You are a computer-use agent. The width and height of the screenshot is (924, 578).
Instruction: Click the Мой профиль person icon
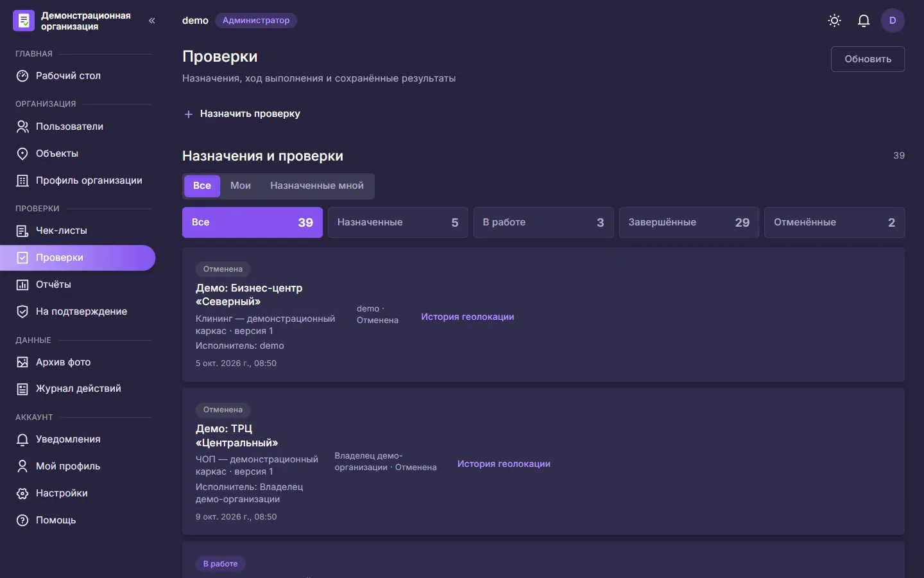(x=22, y=466)
